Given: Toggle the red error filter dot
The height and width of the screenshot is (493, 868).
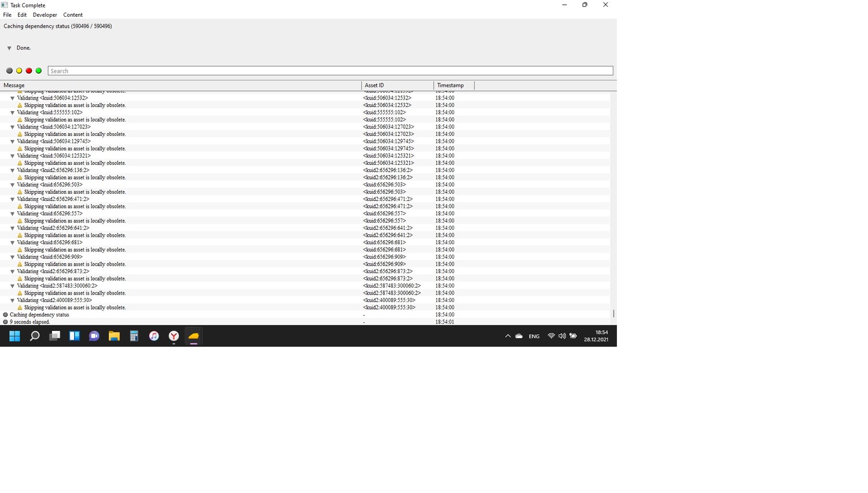Looking at the screenshot, I should point(29,71).
